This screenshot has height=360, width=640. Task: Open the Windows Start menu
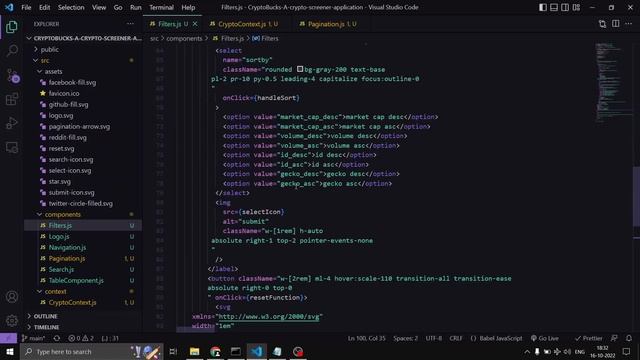[x=10, y=351]
